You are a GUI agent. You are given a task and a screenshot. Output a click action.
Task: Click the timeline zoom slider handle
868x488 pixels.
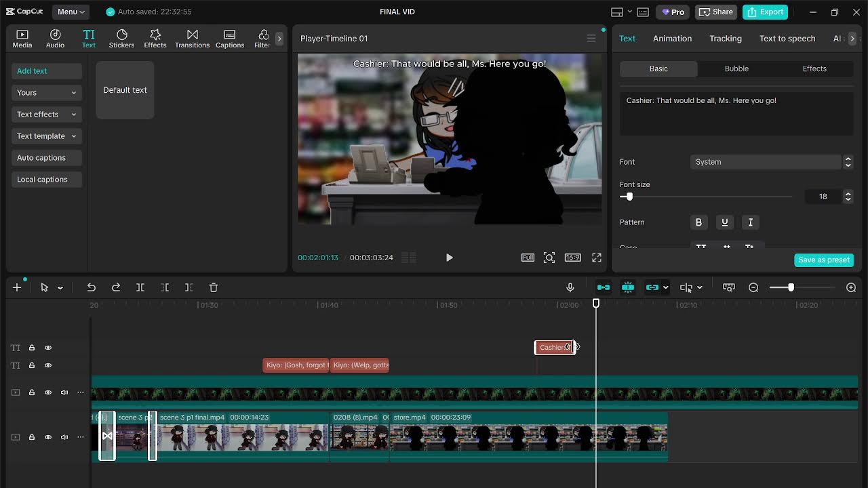(791, 287)
